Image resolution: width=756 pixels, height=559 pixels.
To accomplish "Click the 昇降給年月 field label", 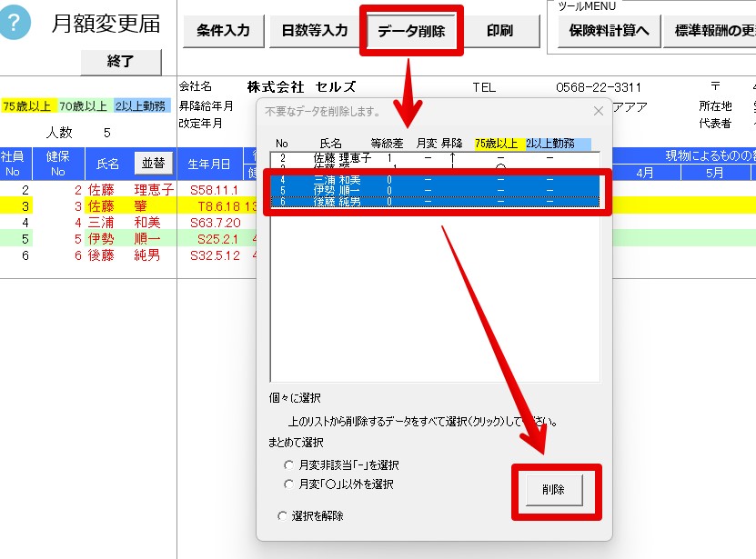I will coord(207,105).
